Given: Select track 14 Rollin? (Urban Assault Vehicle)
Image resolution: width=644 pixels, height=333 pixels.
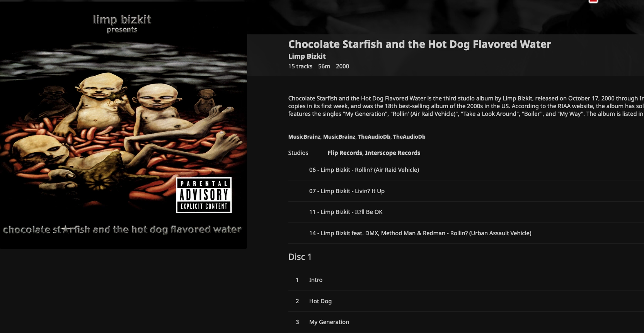Looking at the screenshot, I should pyautogui.click(x=466, y=233).
